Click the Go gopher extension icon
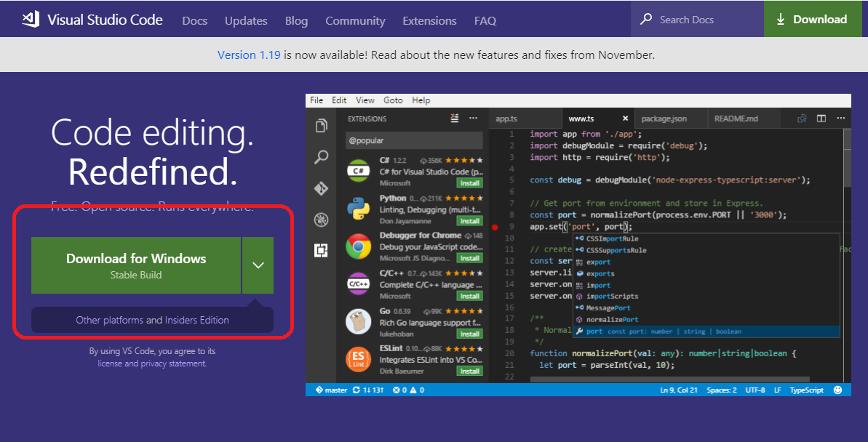Image resolution: width=868 pixels, height=442 pixels. 358,321
